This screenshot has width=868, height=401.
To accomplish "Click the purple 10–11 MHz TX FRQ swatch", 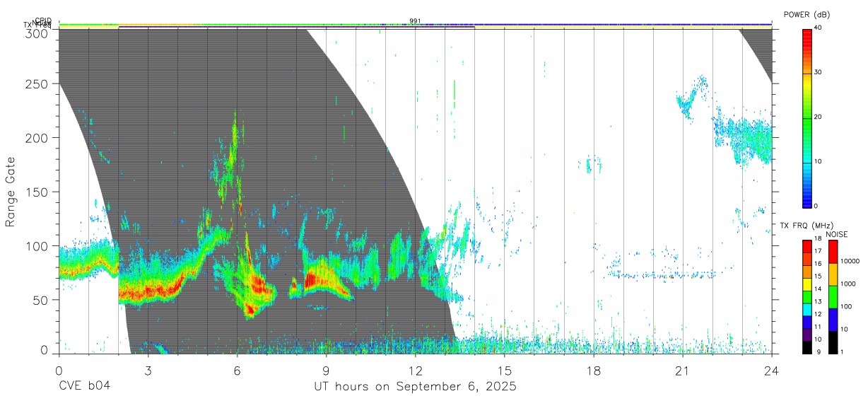I will [807, 335].
